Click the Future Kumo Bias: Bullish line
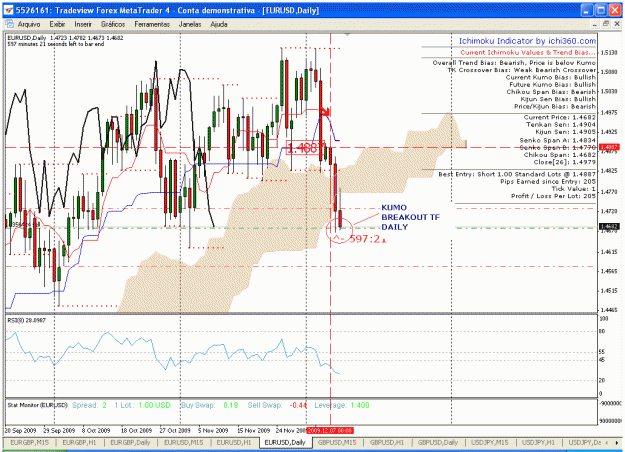 552,85
